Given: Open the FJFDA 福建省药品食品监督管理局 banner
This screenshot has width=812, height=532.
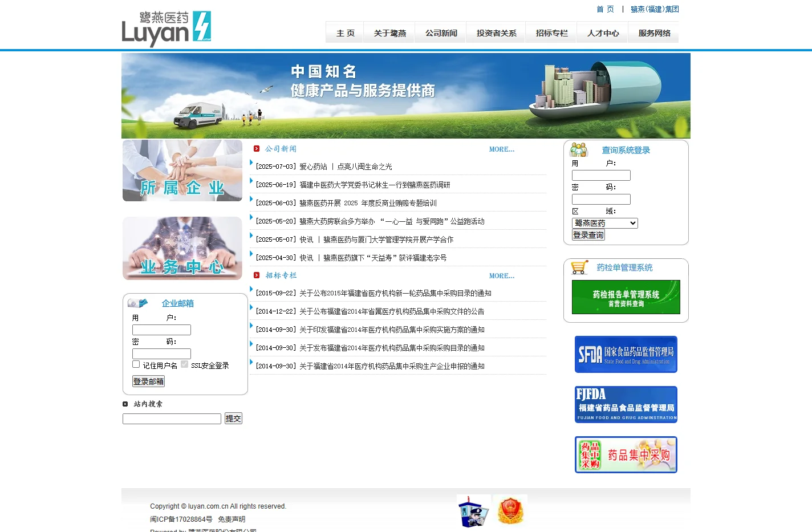Looking at the screenshot, I should pyautogui.click(x=626, y=404).
